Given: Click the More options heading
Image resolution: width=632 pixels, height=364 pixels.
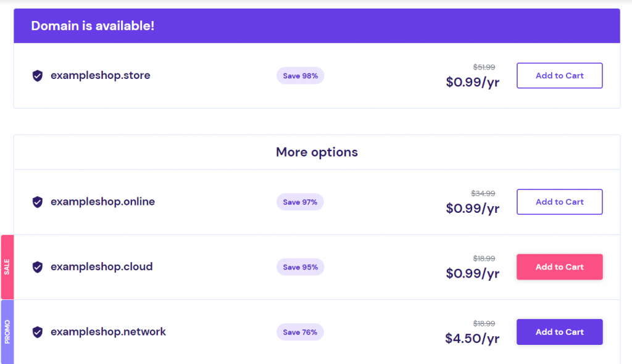Looking at the screenshot, I should click(x=317, y=152).
